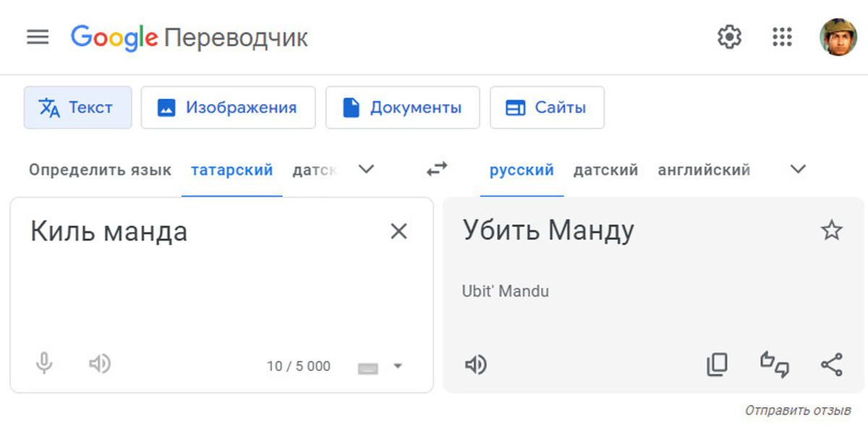Image resolution: width=868 pixels, height=431 pixels.
Task: Select английский as target language
Action: (x=703, y=171)
